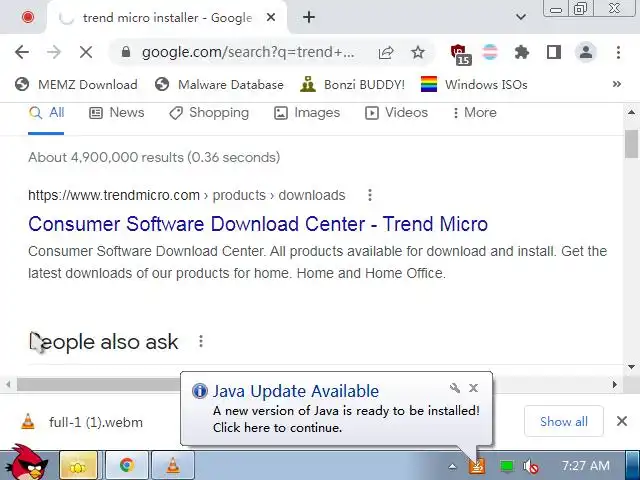
Task: Close the downloads bar
Action: [x=622, y=421]
